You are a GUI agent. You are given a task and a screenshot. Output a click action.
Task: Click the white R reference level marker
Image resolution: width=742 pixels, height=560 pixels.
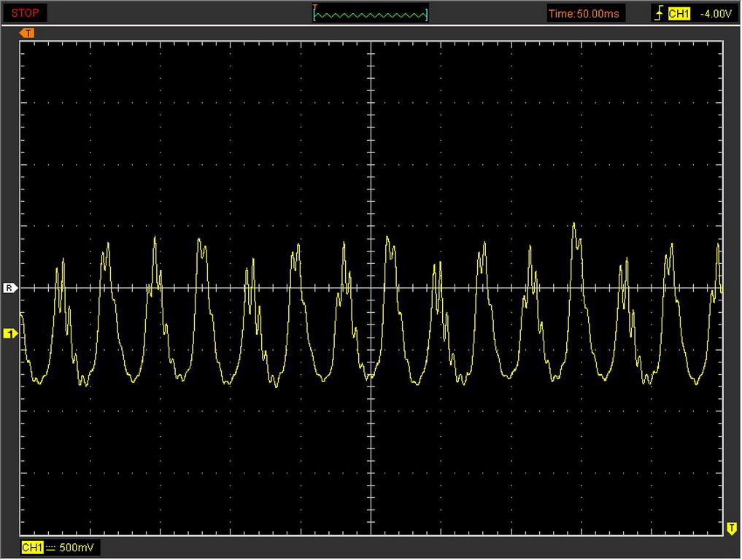pos(10,287)
